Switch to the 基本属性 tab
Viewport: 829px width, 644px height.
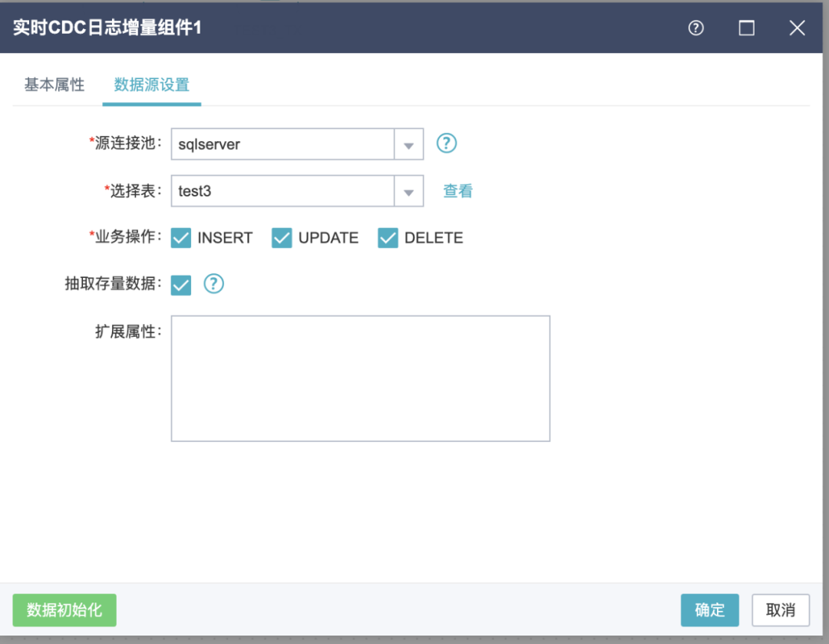[54, 85]
